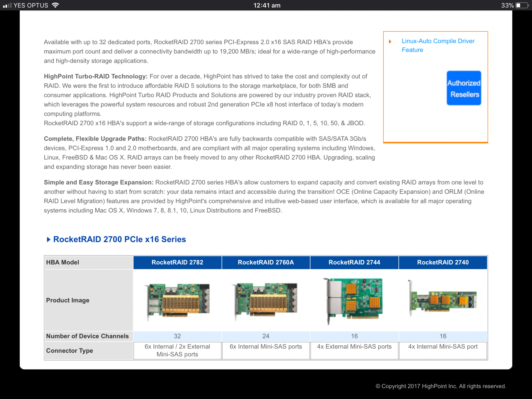
Task: Tap the RocketRAID 2760A product image
Action: pos(266,300)
